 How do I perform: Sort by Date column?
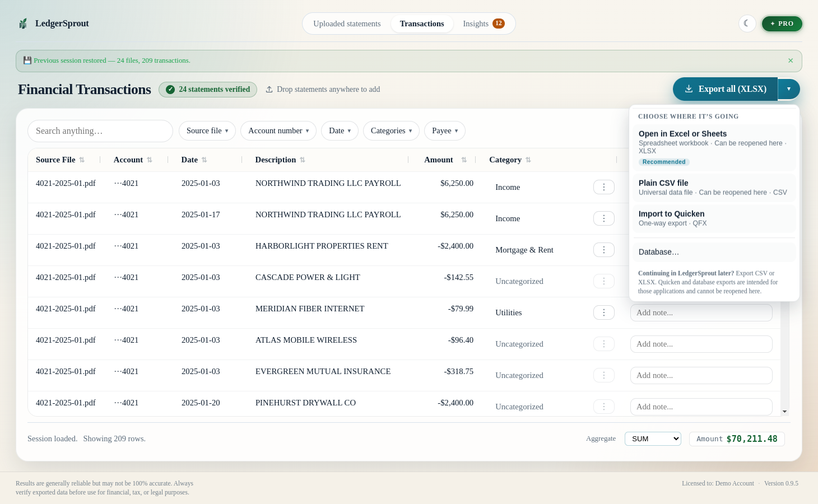pyautogui.click(x=194, y=160)
